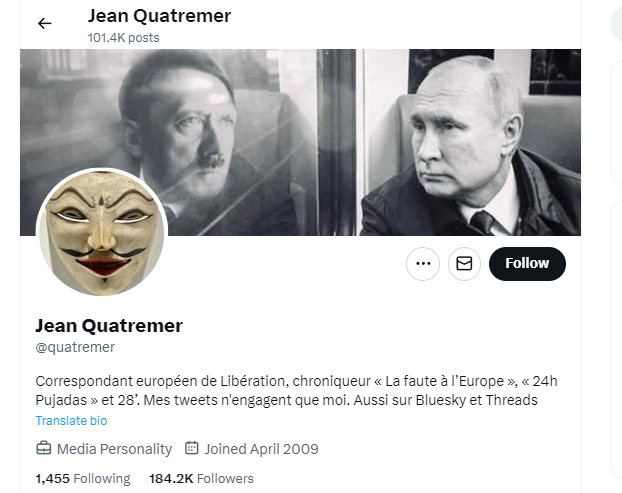Click the Joined April 2009 text
Viewport: 622px width, 493px height.
[261, 449]
